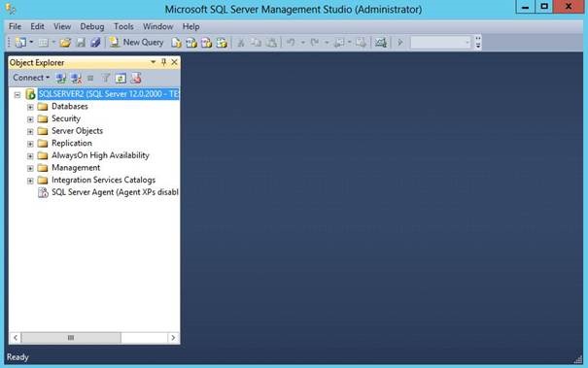This screenshot has height=368, width=588.
Task: Click the Analysis Services MDX Query icon
Action: coord(191,43)
